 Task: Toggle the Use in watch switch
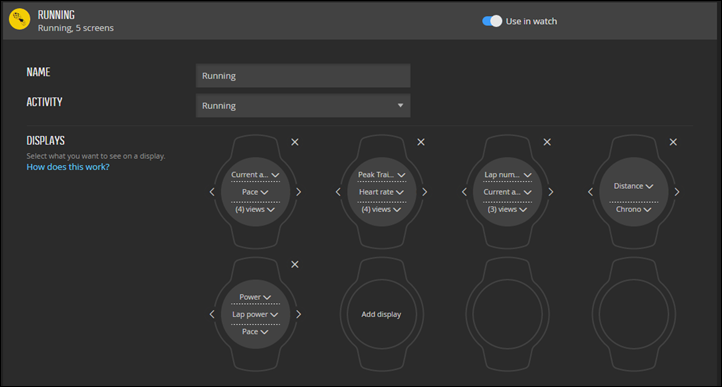(492, 21)
